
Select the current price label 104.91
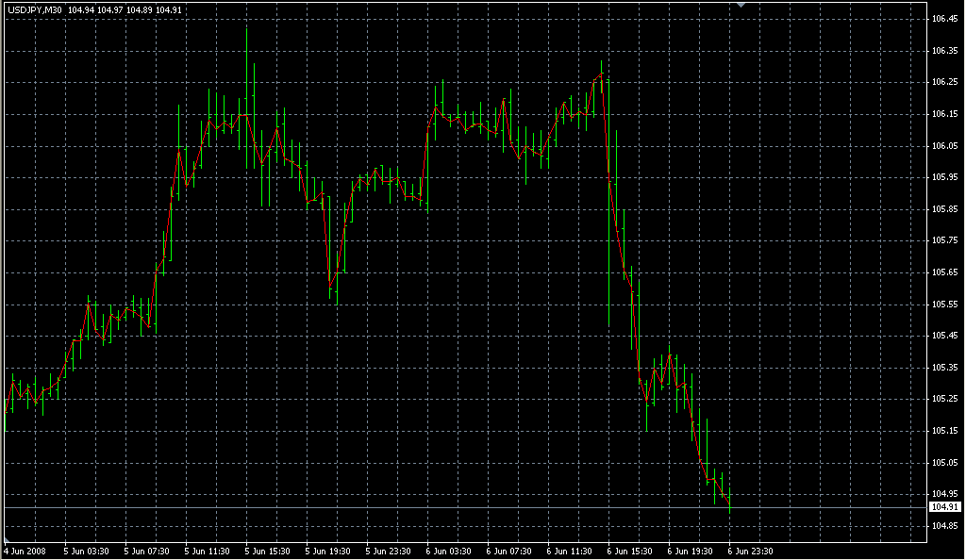tap(943, 507)
